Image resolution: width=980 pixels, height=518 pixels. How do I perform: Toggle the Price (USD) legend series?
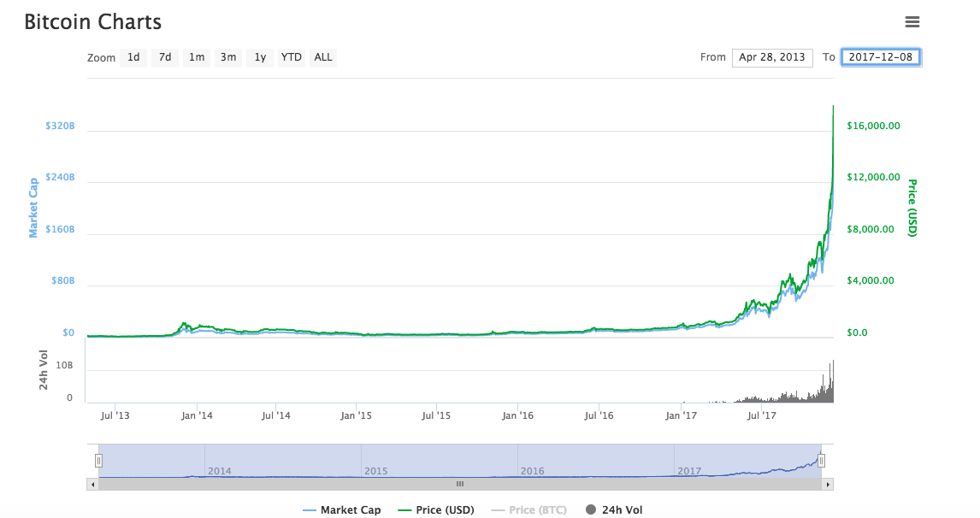pos(435,509)
